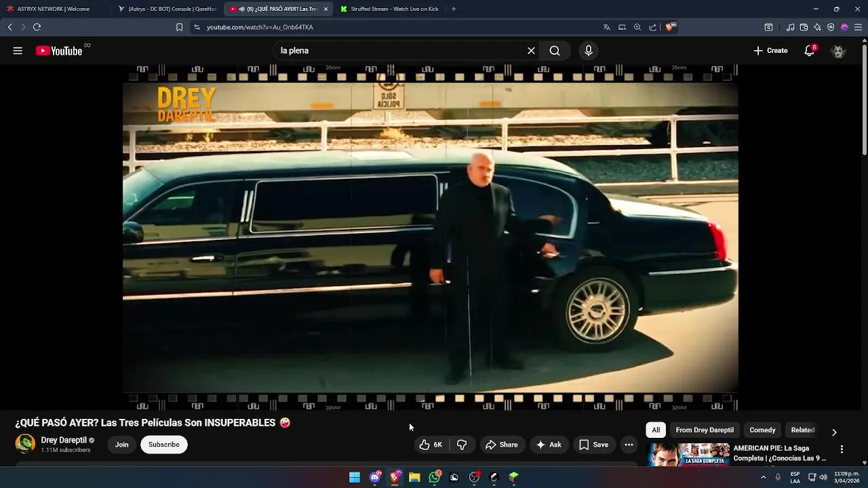Start voice search with the microphone

pyautogui.click(x=589, y=51)
